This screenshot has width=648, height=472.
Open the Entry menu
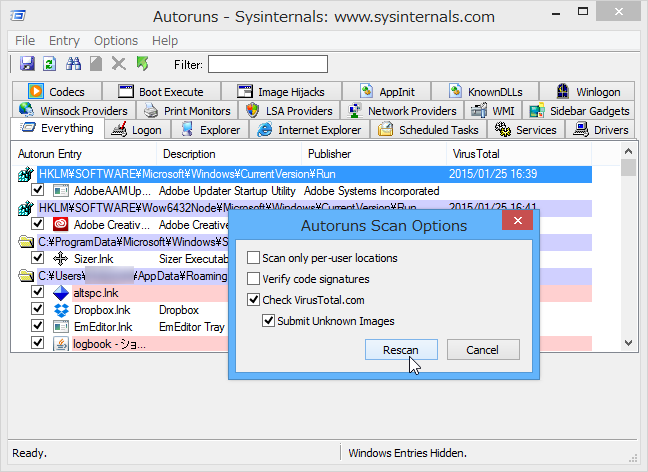click(64, 41)
